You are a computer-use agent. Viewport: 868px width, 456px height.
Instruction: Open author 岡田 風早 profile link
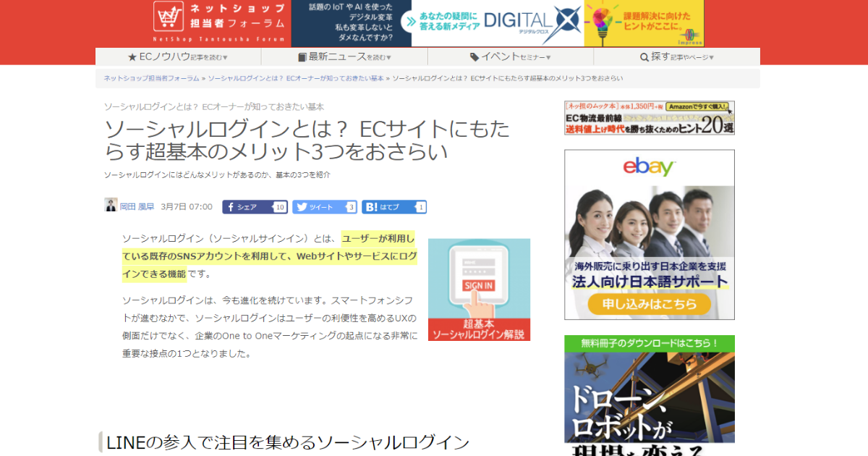(137, 207)
